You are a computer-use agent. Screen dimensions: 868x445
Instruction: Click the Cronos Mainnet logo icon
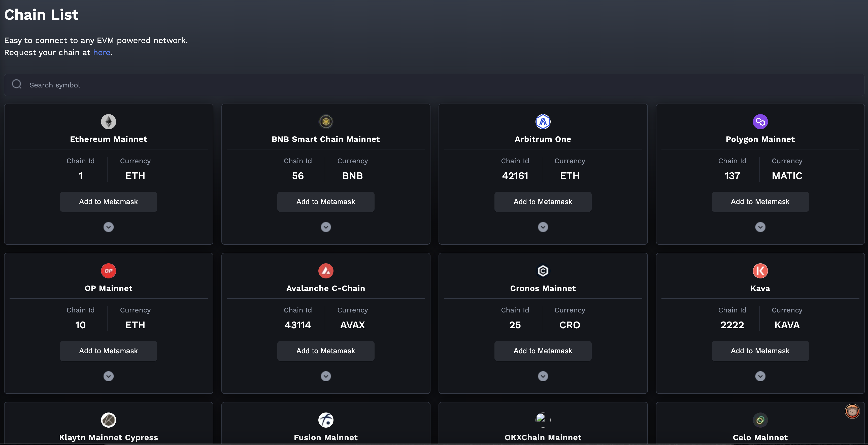pos(543,271)
